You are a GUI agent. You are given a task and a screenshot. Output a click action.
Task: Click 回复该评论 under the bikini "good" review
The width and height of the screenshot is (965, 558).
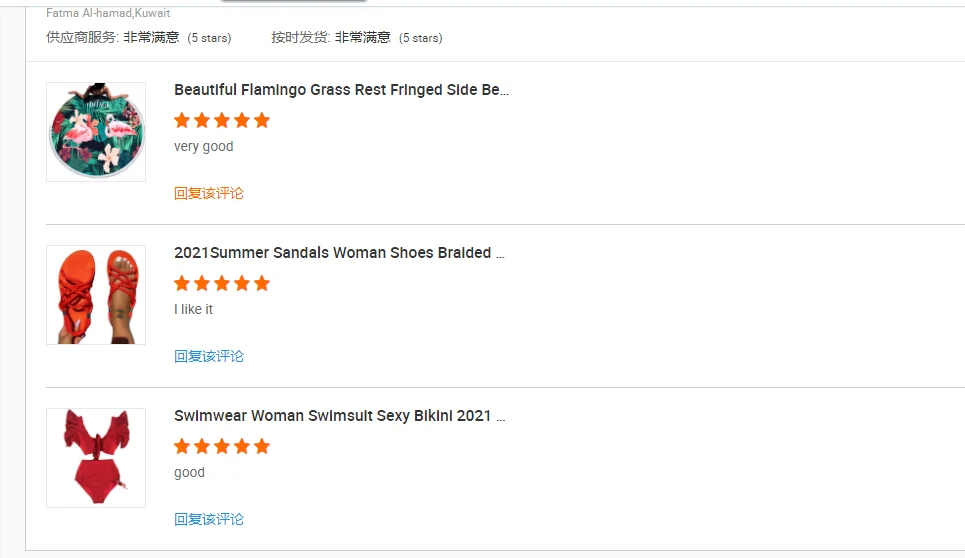click(x=209, y=519)
